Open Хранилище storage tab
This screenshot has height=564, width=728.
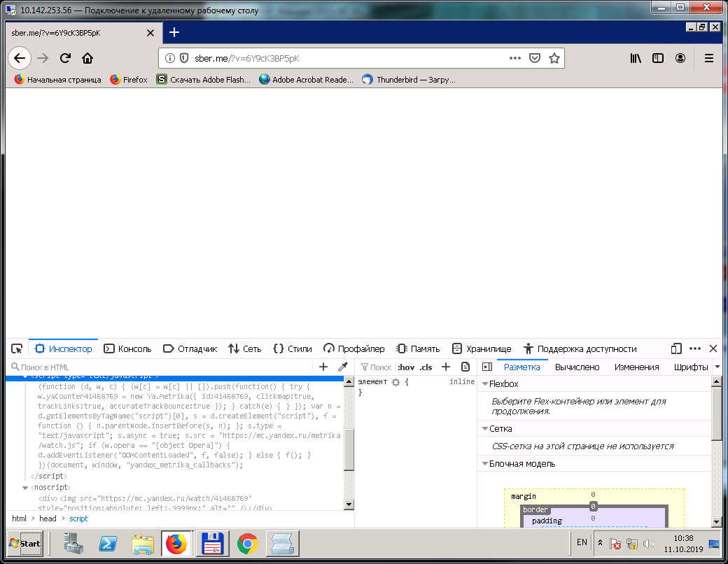click(x=482, y=348)
